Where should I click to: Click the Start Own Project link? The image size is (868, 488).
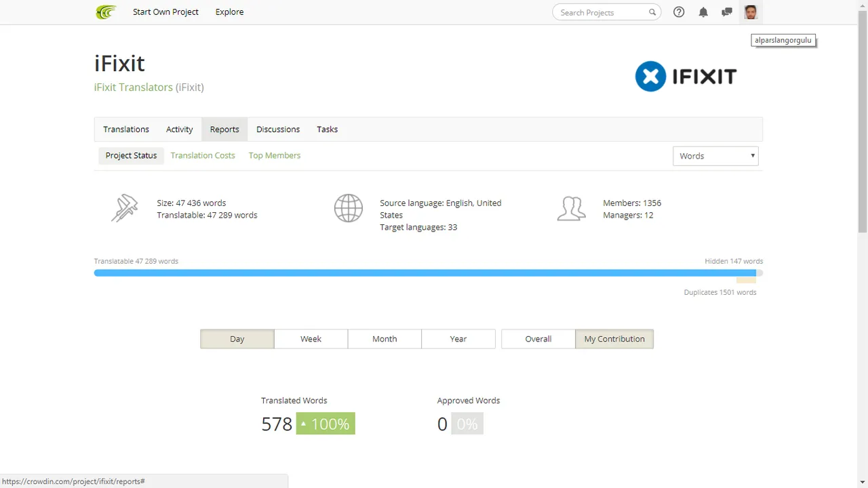[165, 12]
